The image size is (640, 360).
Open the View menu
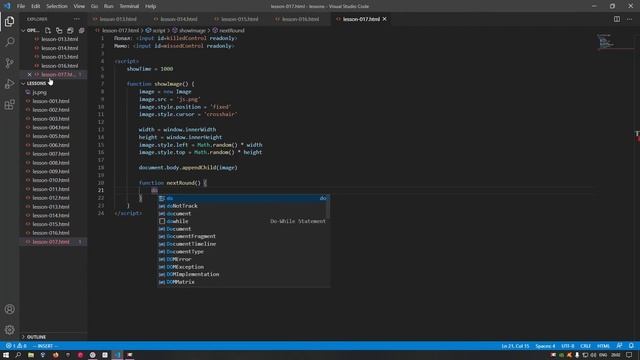(79, 6)
